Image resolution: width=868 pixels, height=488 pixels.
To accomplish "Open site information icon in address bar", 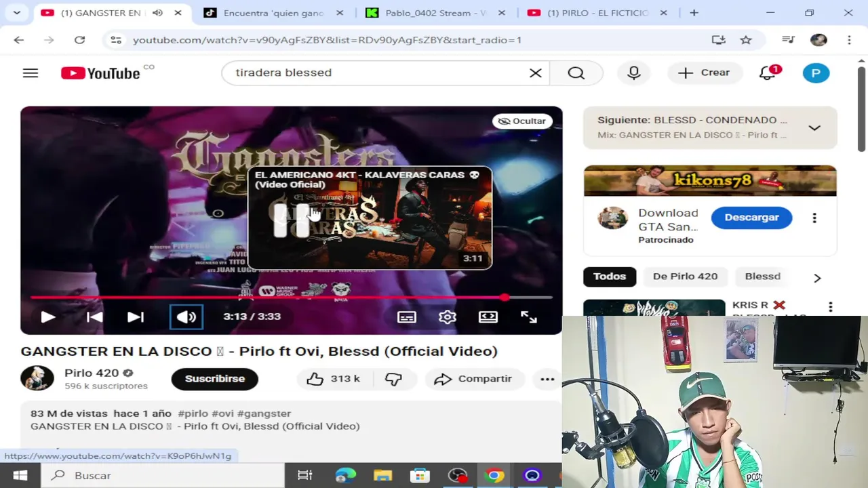I will tap(116, 40).
